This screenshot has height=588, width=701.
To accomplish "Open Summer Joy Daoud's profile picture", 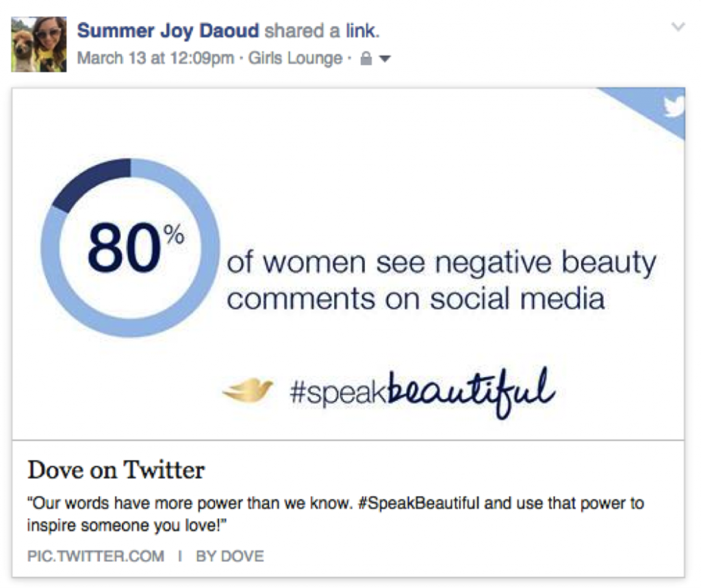I will pyautogui.click(x=39, y=44).
